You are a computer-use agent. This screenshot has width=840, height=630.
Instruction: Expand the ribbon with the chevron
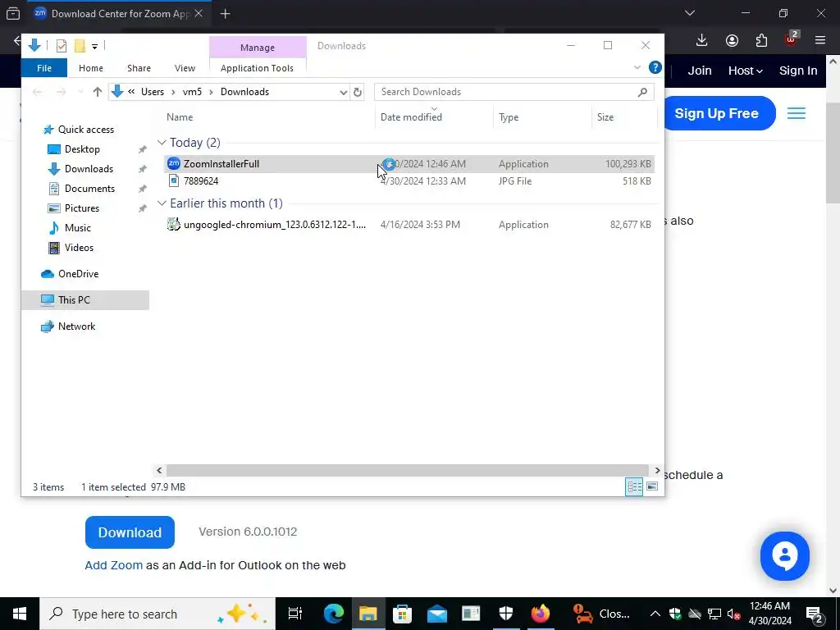(637, 67)
